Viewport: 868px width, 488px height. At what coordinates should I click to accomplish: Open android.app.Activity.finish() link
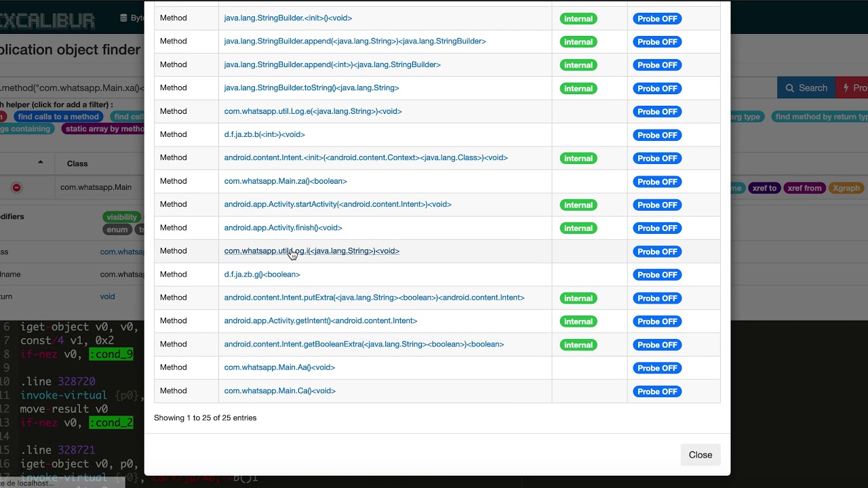[x=283, y=228]
